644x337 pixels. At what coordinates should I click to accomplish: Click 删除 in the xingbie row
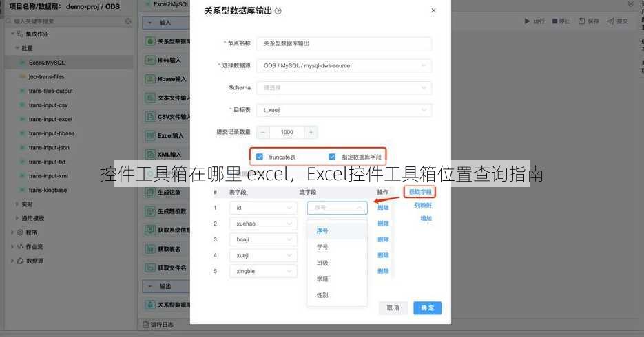(383, 270)
